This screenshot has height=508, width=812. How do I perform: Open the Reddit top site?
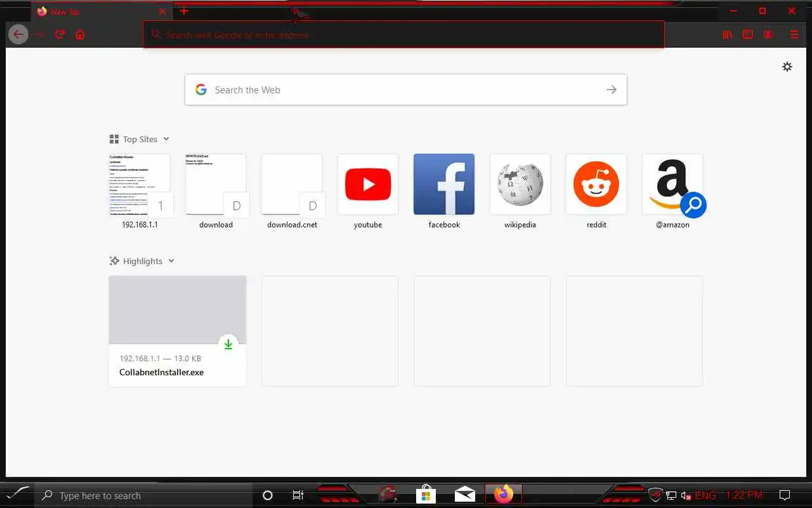tap(596, 190)
